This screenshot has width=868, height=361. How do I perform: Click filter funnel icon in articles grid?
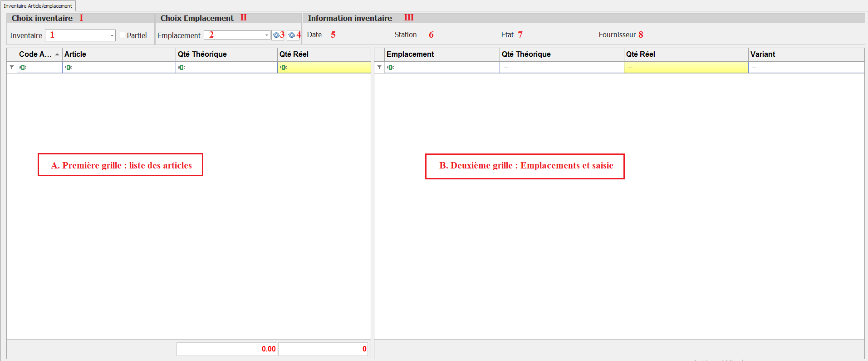coord(12,67)
